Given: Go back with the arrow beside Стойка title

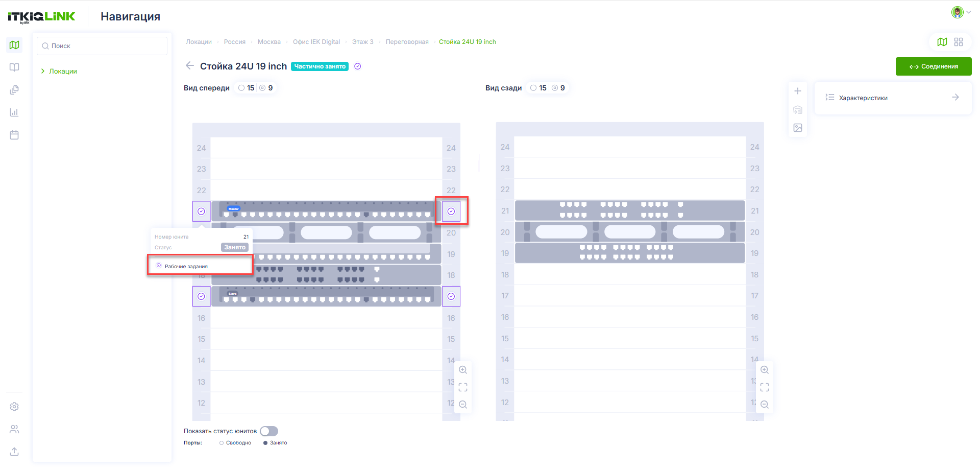Looking at the screenshot, I should [190, 65].
